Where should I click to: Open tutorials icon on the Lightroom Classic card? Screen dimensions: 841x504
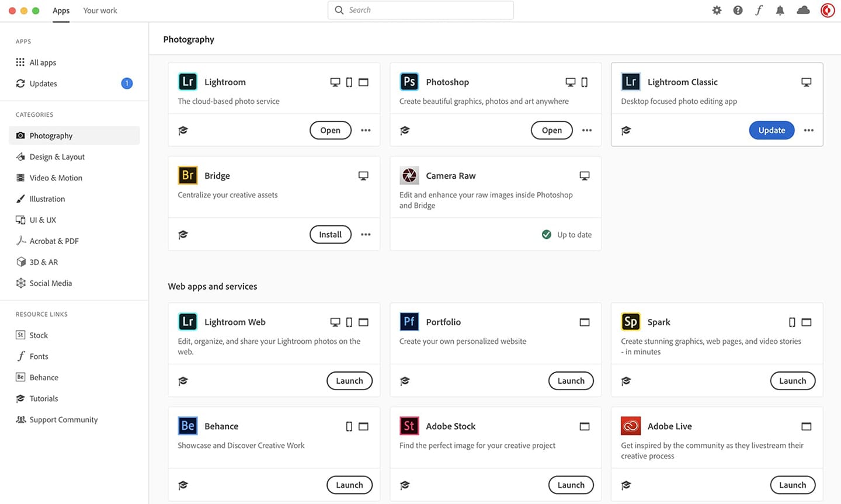coord(626,130)
